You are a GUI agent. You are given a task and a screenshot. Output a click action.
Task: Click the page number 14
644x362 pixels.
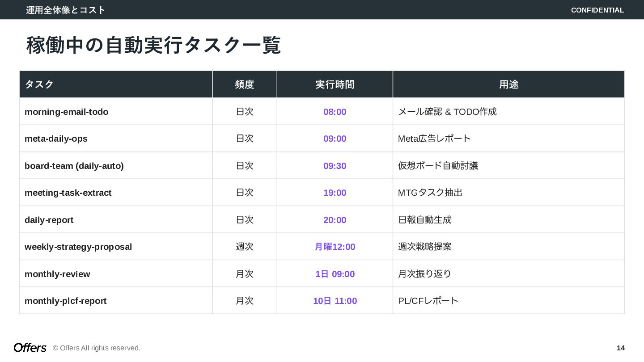tap(620, 348)
